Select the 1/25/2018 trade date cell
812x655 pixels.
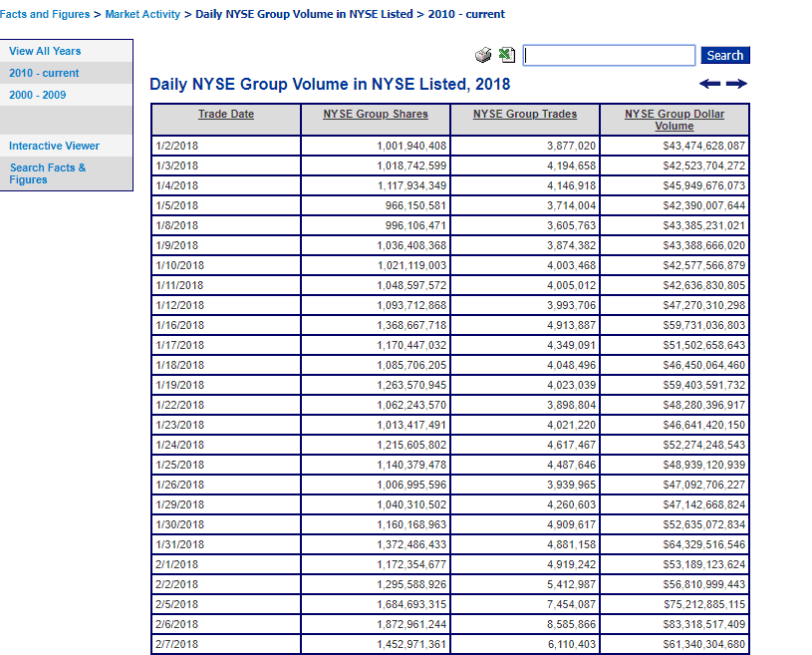(x=226, y=465)
